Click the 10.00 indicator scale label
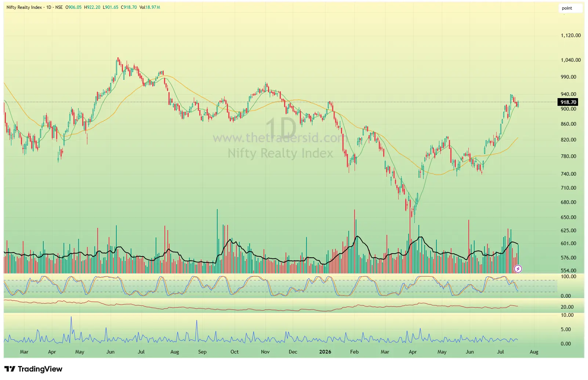Image resolution: width=588 pixels, height=380 pixels. tap(567, 315)
